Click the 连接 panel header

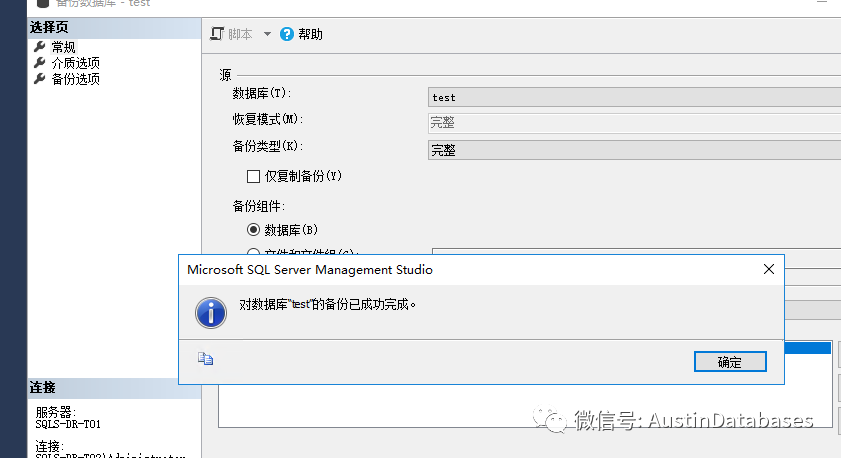(x=114, y=388)
